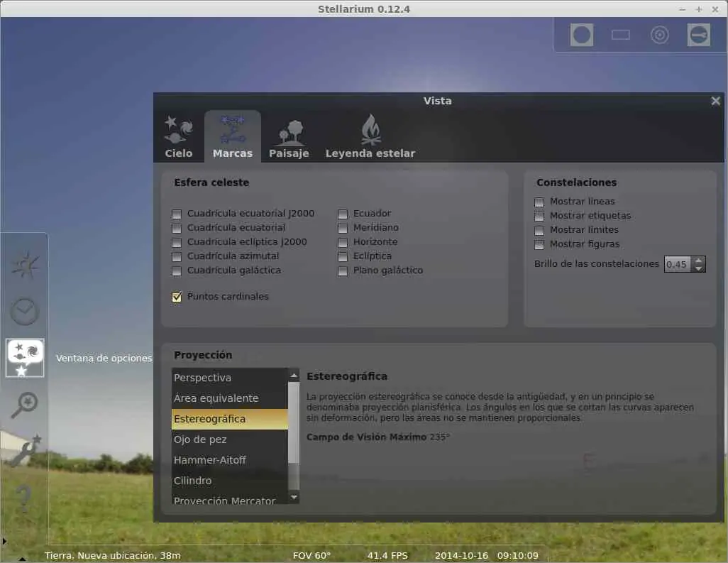Click the sky and viewing options icon
The height and width of the screenshot is (563, 728).
click(25, 358)
